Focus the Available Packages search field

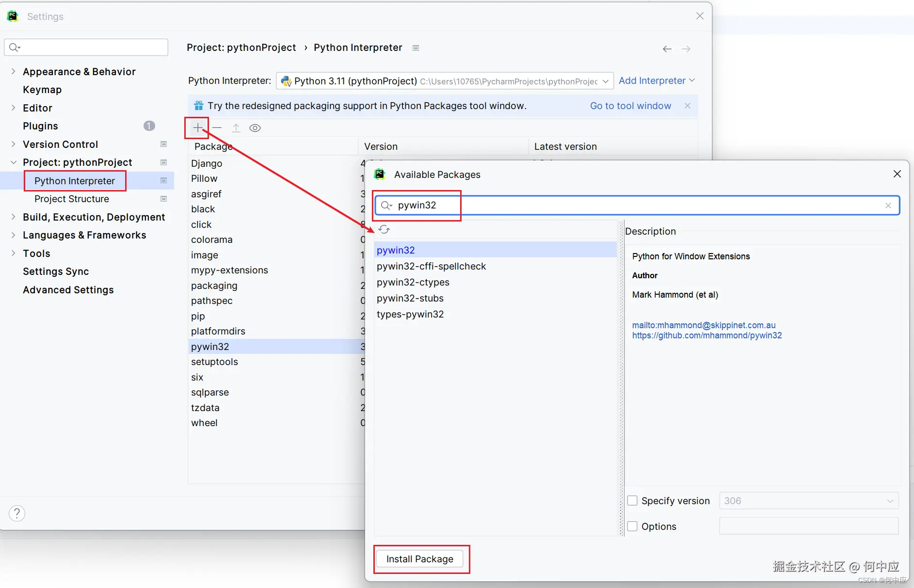point(638,206)
